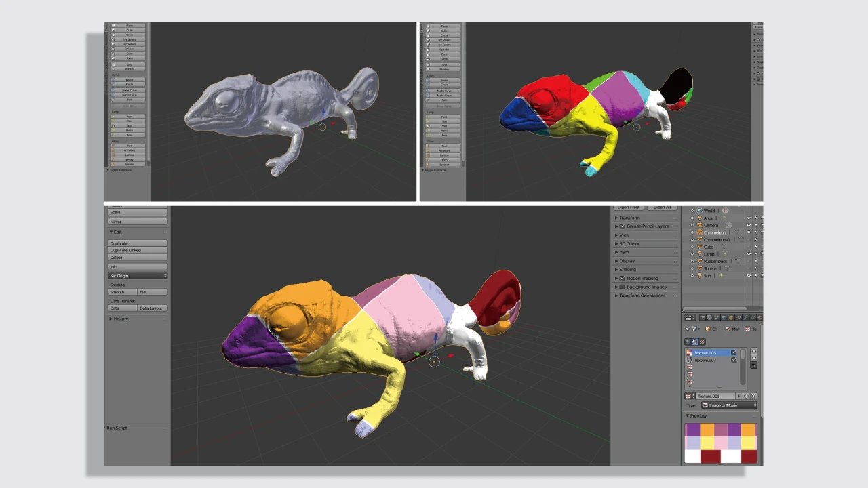Click the World icon in outliner

tap(700, 211)
